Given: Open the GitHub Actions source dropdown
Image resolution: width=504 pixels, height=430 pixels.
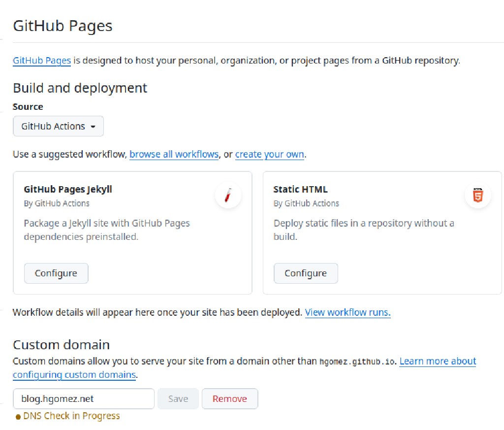Looking at the screenshot, I should click(x=58, y=126).
